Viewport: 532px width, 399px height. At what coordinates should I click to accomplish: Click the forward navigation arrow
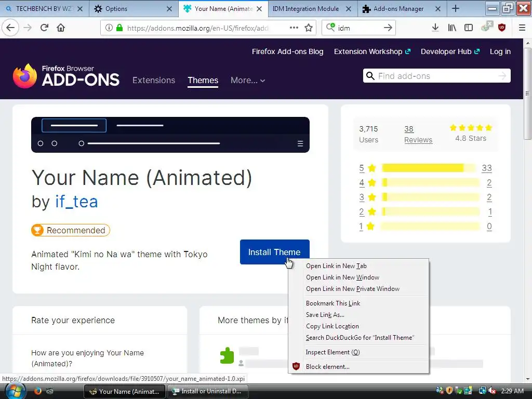pos(28,28)
